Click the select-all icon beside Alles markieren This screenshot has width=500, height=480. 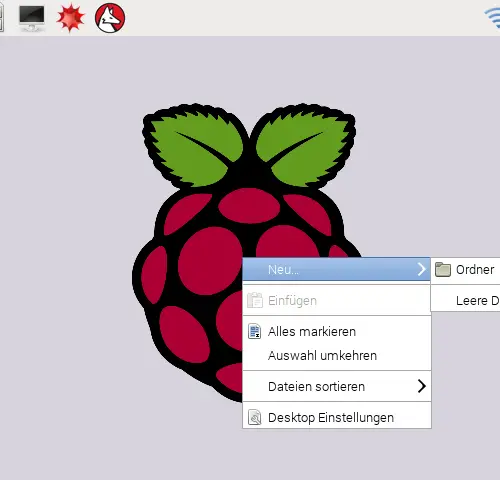[x=255, y=331]
